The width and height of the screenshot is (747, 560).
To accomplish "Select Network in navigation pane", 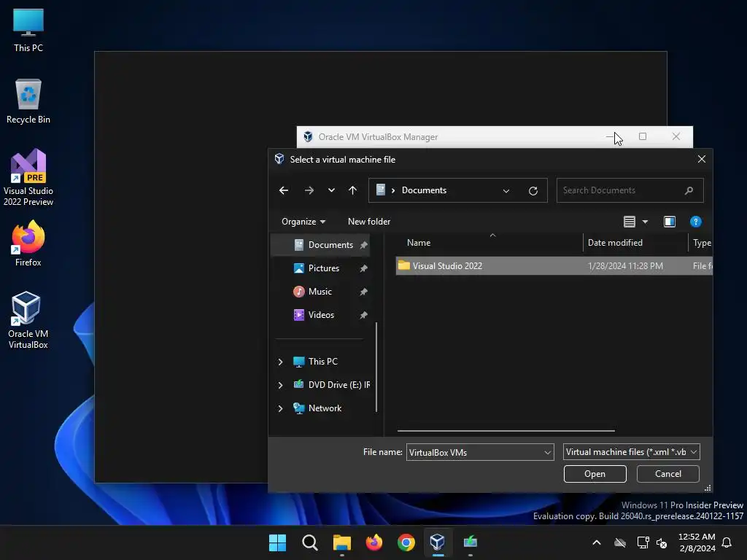I will point(325,408).
